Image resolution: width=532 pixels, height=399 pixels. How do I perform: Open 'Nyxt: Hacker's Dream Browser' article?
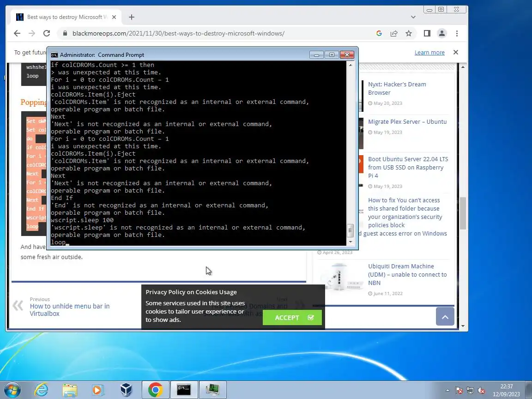pyautogui.click(x=397, y=89)
